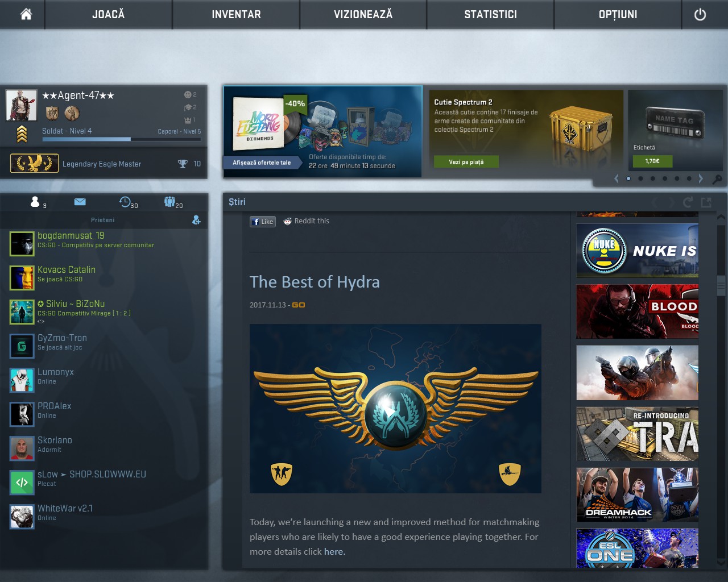Open the BLOOD news thumbnail

point(638,311)
